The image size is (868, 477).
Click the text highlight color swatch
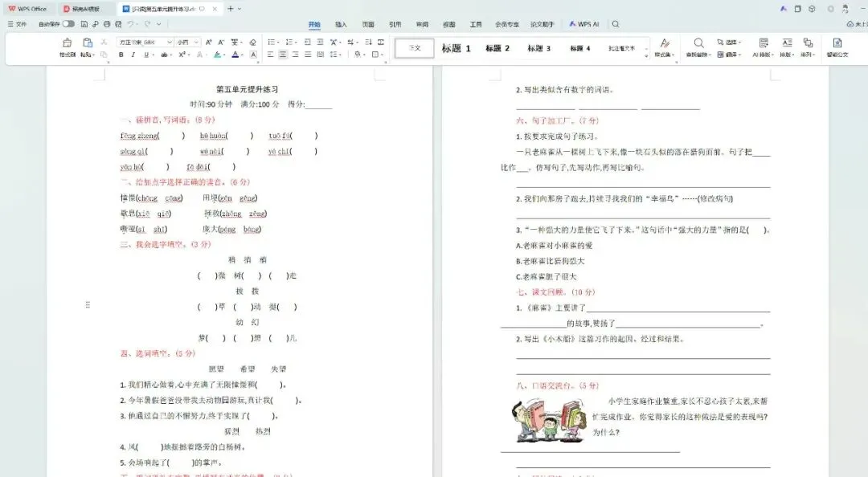217,55
